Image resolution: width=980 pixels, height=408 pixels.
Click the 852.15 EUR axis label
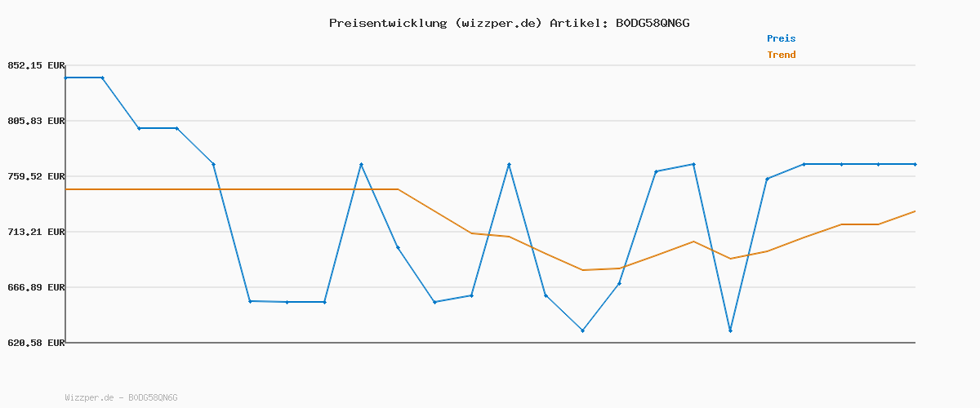point(36,65)
